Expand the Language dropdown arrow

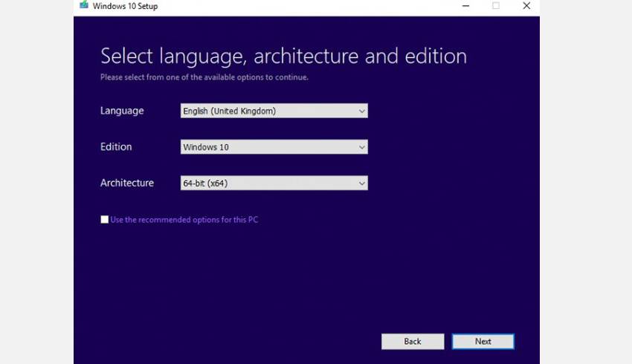361,111
